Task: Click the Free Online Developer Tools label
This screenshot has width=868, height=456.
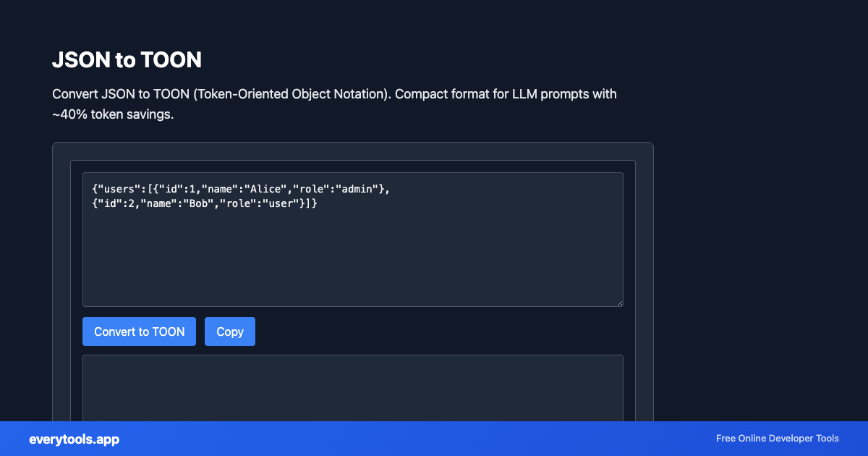Action: pos(777,439)
